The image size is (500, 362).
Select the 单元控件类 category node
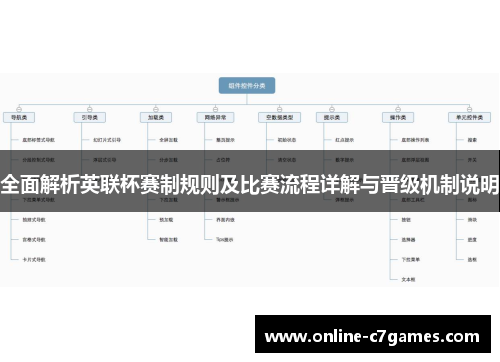click(469, 117)
